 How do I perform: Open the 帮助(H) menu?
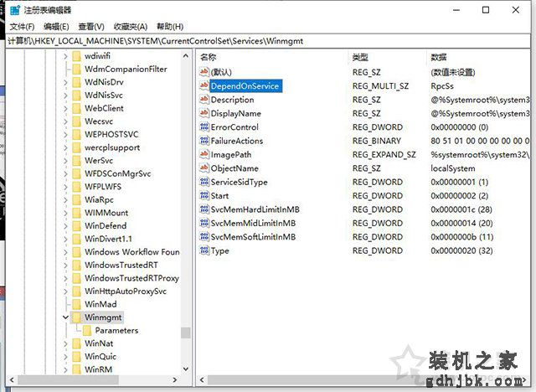(170, 27)
